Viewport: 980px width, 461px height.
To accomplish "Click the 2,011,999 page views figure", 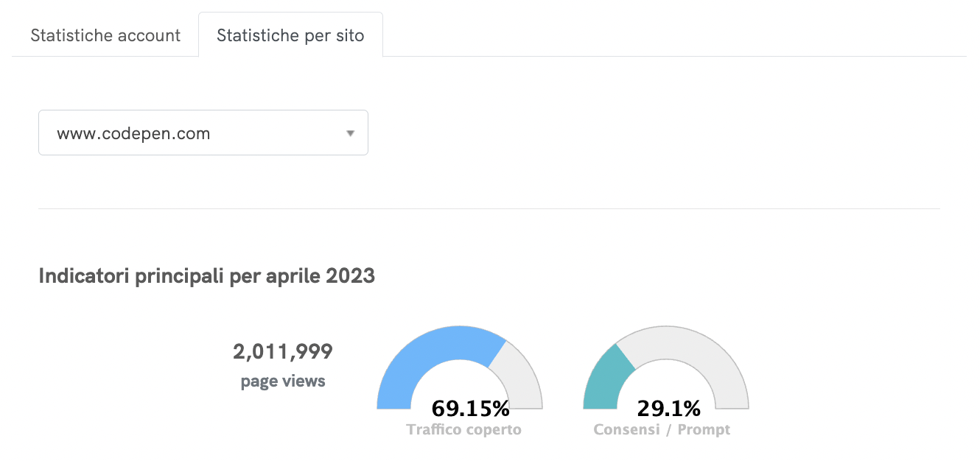I will point(283,352).
